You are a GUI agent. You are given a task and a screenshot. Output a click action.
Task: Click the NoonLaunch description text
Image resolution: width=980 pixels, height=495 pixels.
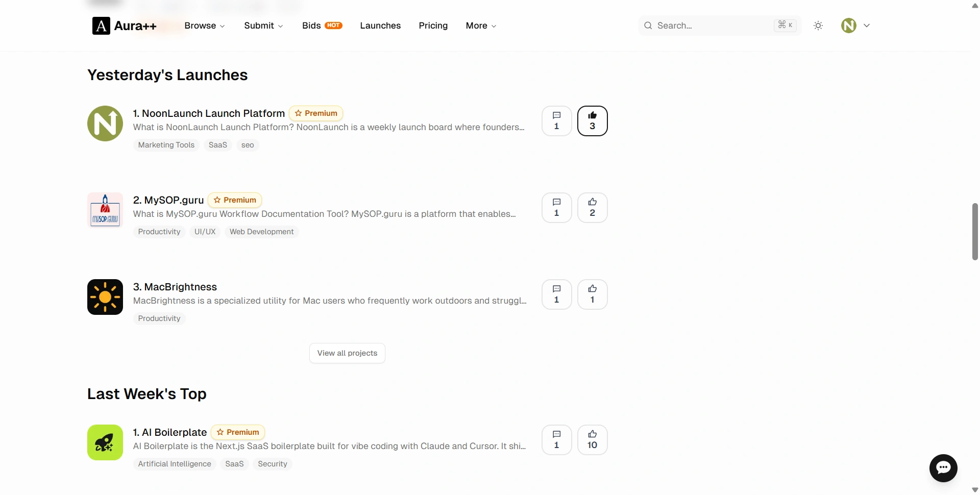tap(329, 127)
